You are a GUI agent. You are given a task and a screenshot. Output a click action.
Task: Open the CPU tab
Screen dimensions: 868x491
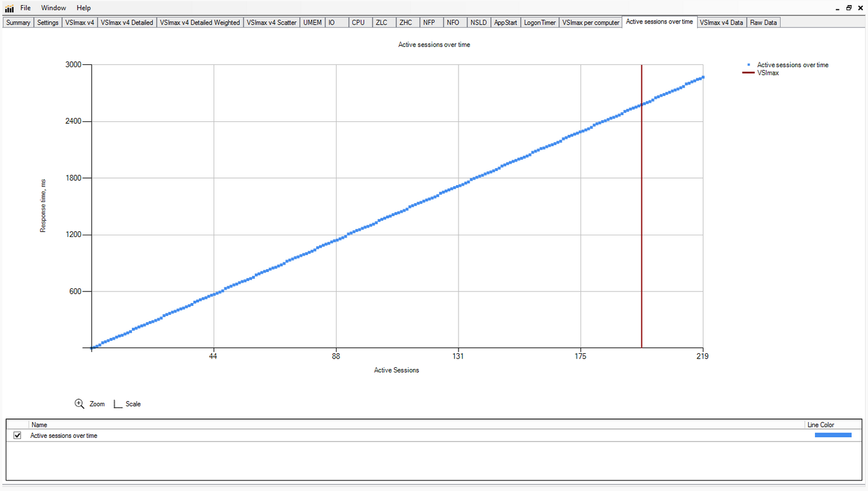(358, 23)
